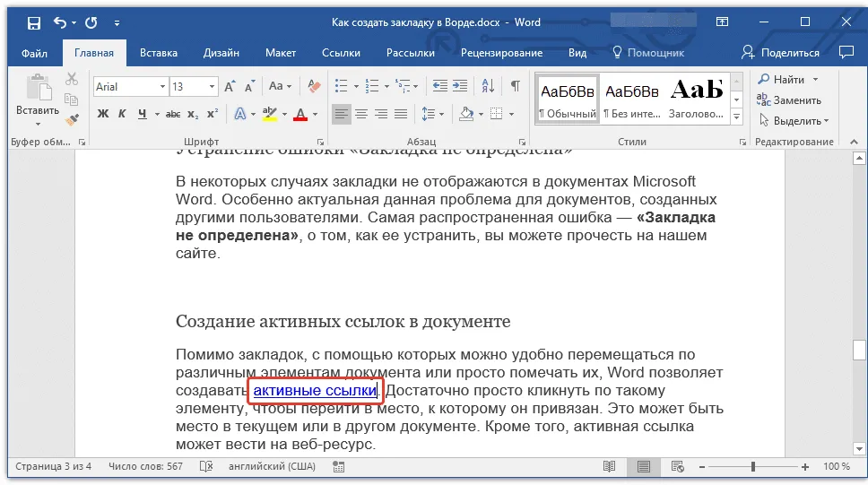Screen dimensions: 868x485
Task: Apply the Без интервала style
Action: pyautogui.click(x=632, y=100)
